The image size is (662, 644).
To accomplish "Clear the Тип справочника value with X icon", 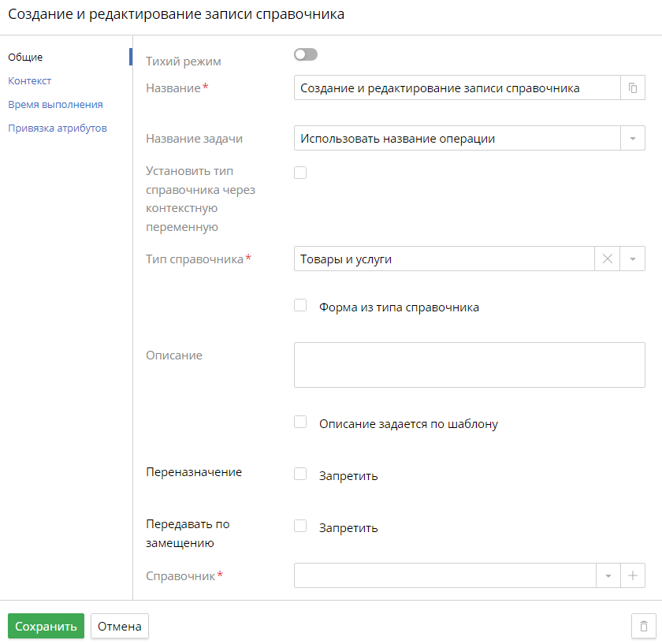I will tap(607, 259).
